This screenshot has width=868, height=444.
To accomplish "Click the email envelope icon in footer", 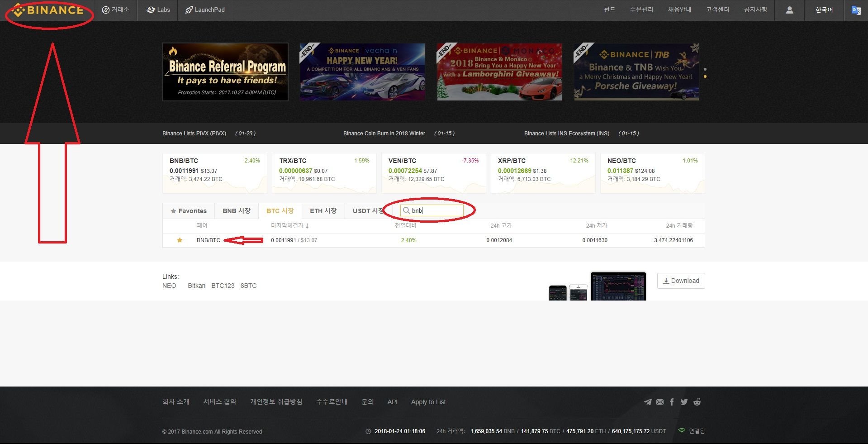I will click(x=660, y=402).
